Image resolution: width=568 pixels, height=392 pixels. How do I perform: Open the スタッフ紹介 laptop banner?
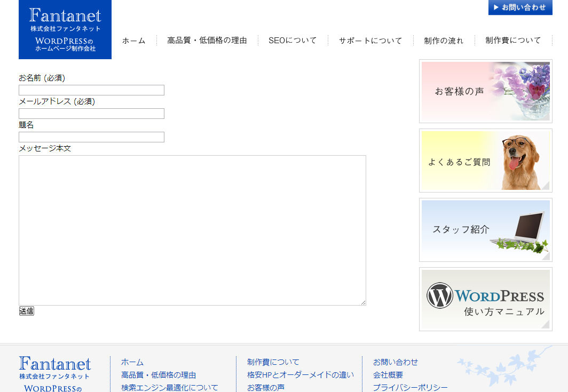[485, 230]
